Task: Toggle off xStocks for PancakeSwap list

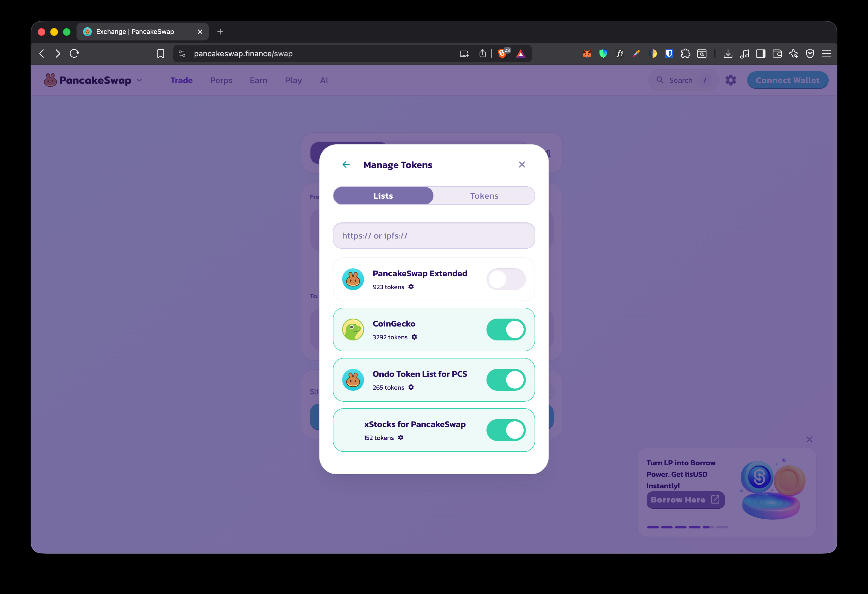Action: (x=506, y=430)
